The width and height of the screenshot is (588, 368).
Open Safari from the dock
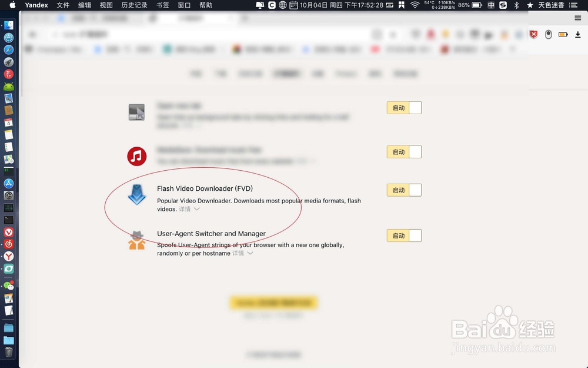[x=9, y=49]
